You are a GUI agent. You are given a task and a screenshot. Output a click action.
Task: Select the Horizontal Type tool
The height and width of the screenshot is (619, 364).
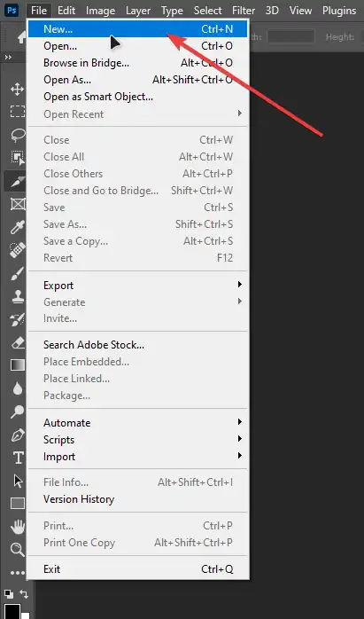(x=18, y=458)
